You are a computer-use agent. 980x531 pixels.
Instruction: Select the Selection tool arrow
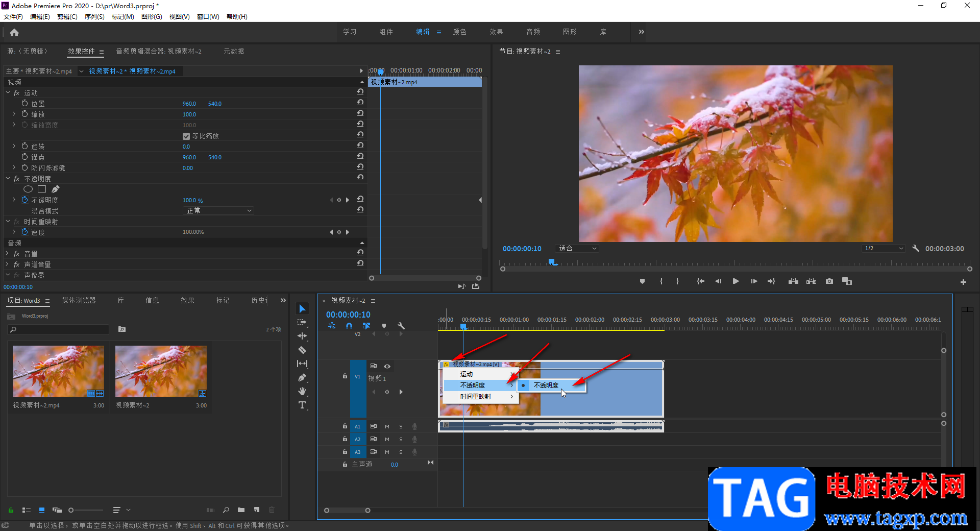coord(302,308)
